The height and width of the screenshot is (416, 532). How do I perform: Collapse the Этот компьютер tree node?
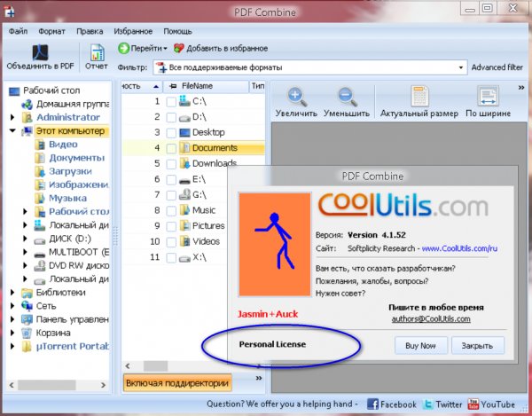point(12,130)
